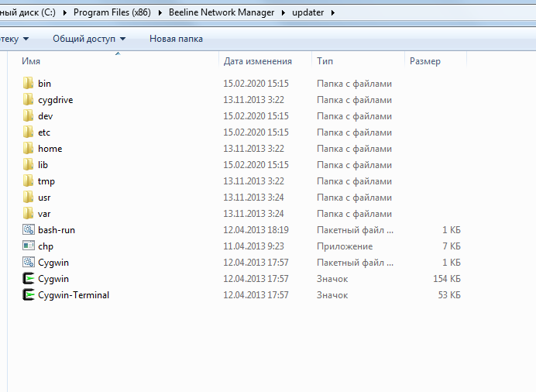Go to диск (C:) breadcrumb

pyautogui.click(x=28, y=12)
